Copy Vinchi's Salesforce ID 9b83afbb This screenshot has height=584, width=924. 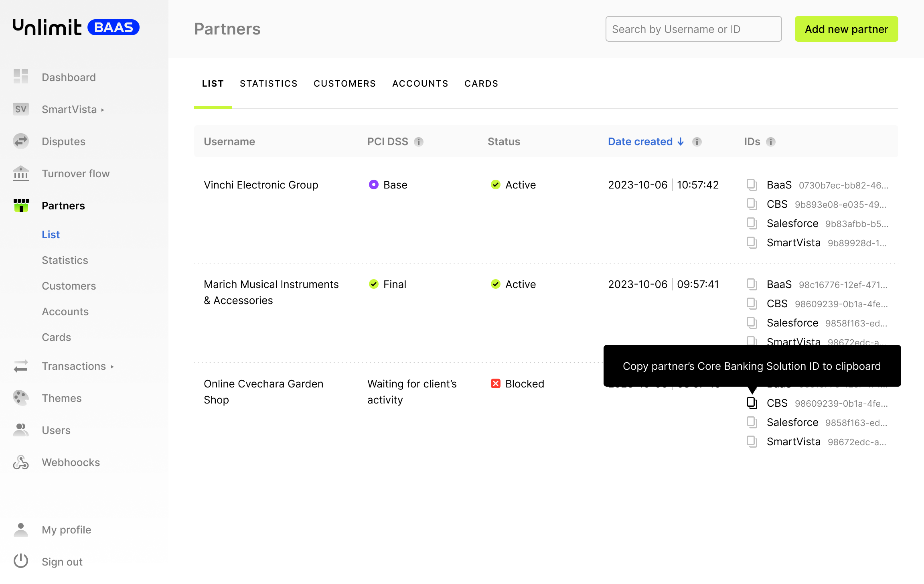752,223
